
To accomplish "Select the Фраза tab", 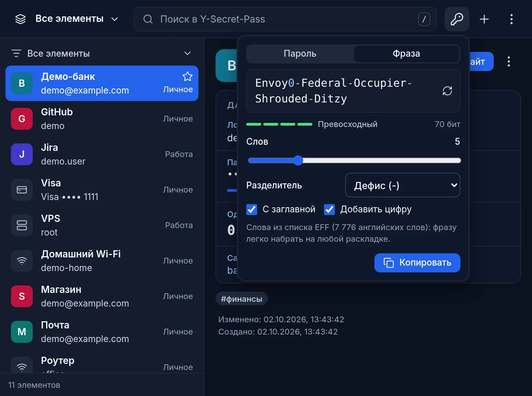I will pyautogui.click(x=406, y=54).
